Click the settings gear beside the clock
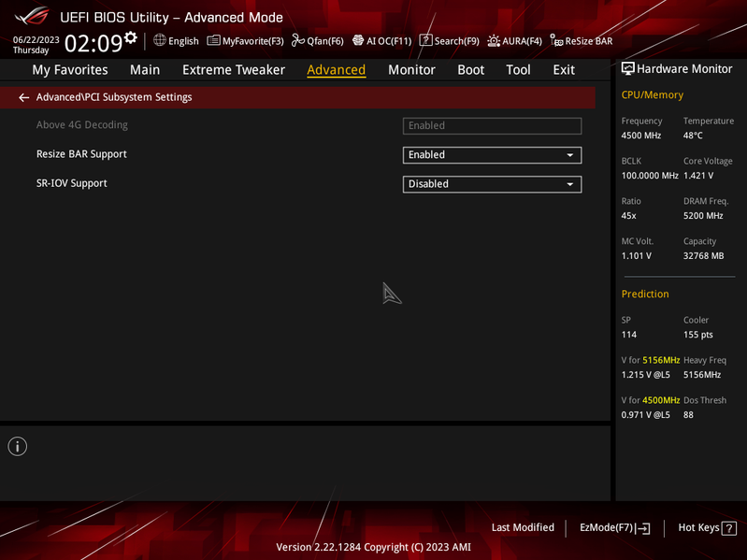 point(131,37)
